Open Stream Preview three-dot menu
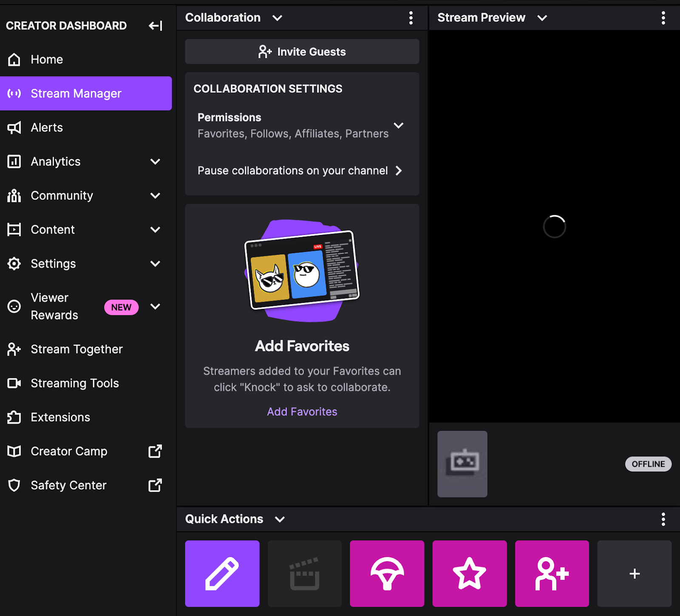 pos(663,18)
